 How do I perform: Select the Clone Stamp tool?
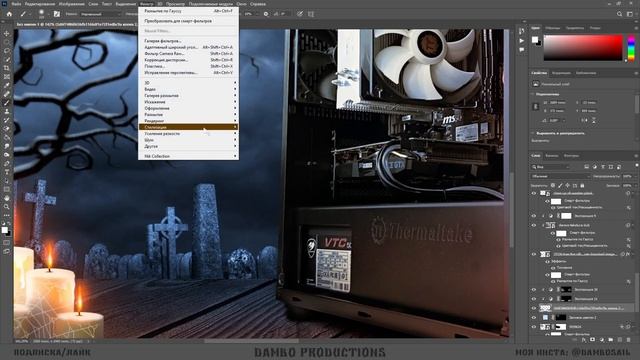click(7, 111)
